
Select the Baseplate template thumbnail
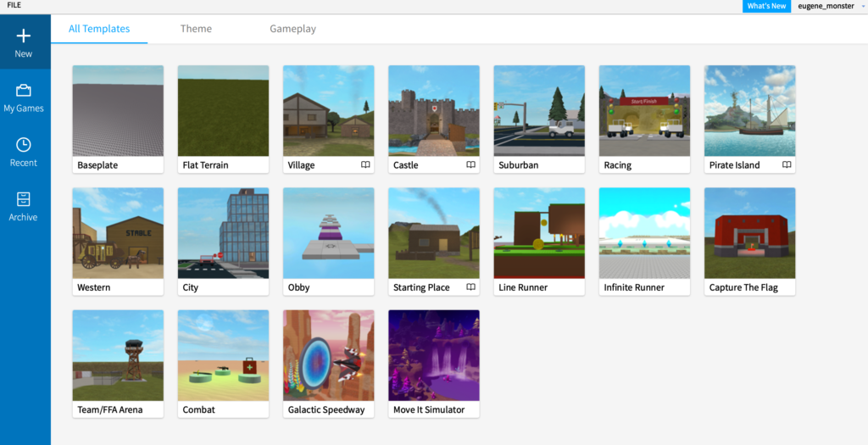[118, 111]
